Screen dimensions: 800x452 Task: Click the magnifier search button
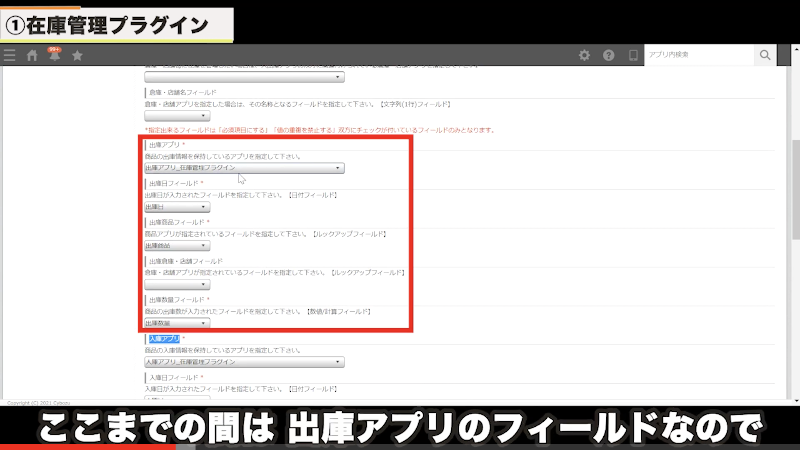pyautogui.click(x=766, y=55)
